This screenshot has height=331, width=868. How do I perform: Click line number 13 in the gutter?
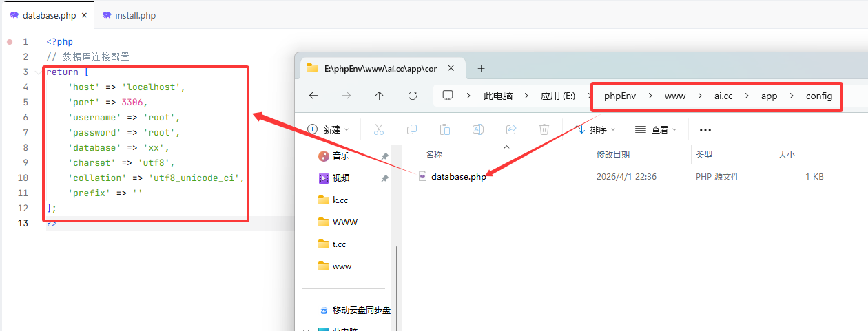coord(23,224)
